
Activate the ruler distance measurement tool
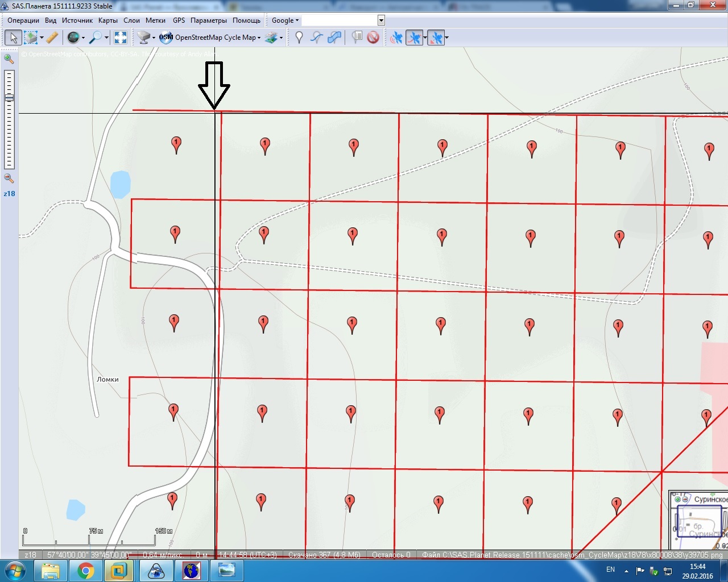[52, 38]
